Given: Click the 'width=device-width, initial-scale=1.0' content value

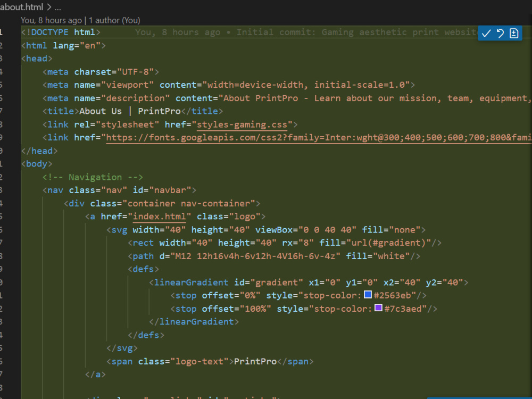Looking at the screenshot, I should point(306,85).
